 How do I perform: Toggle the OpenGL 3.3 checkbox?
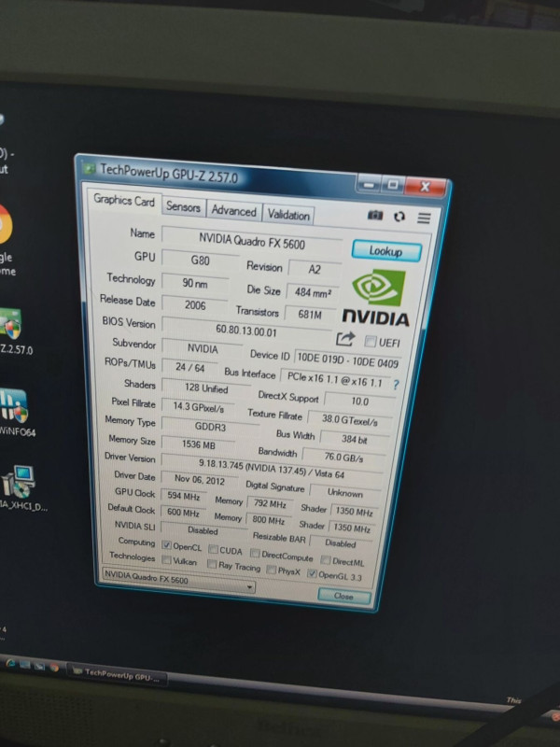point(312,573)
